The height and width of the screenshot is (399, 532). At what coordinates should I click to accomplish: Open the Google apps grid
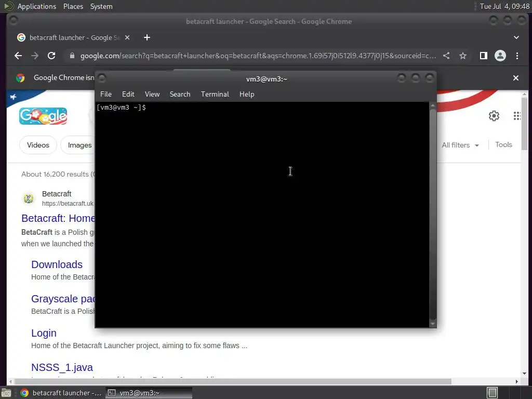pyautogui.click(x=517, y=116)
